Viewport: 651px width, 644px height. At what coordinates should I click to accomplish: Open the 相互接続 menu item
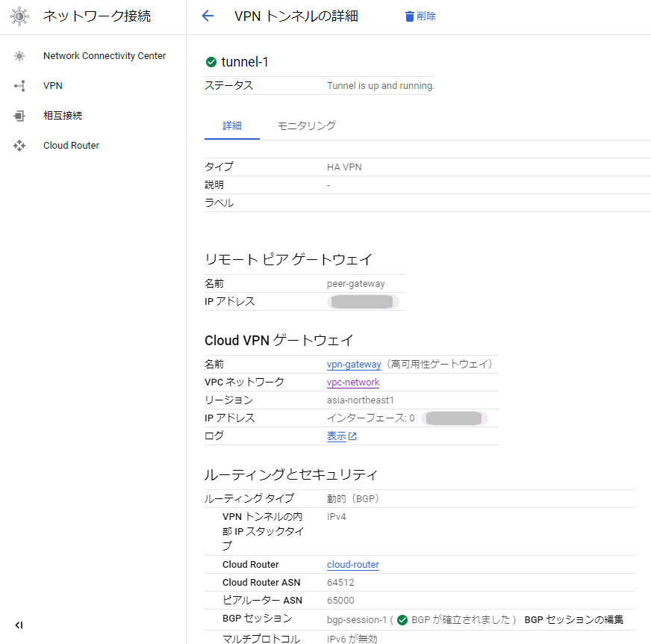click(63, 116)
